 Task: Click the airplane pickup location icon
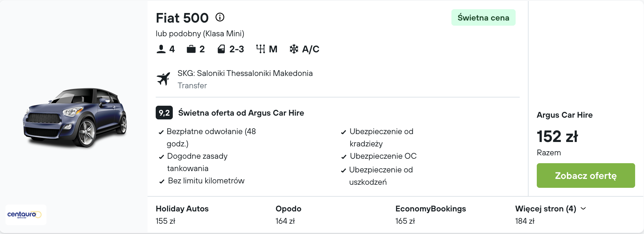(164, 79)
